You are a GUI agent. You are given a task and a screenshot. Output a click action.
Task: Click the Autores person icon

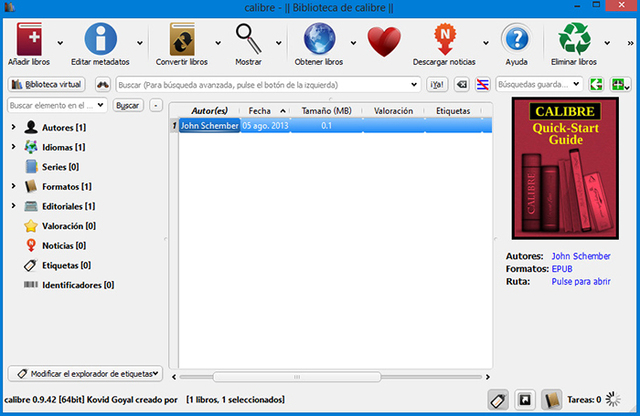(x=31, y=127)
